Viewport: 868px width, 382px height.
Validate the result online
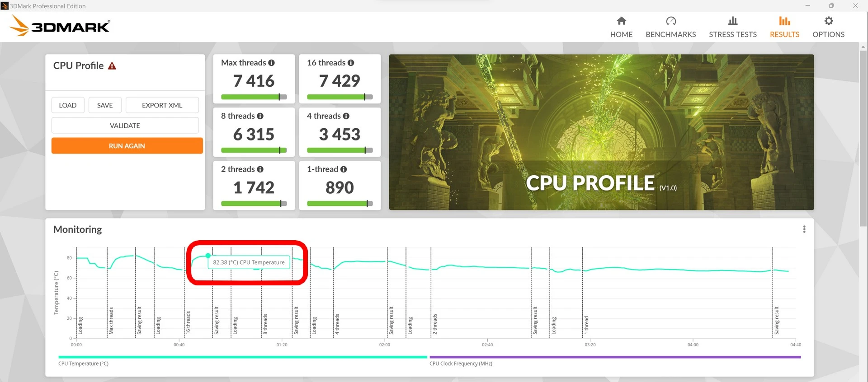(125, 126)
